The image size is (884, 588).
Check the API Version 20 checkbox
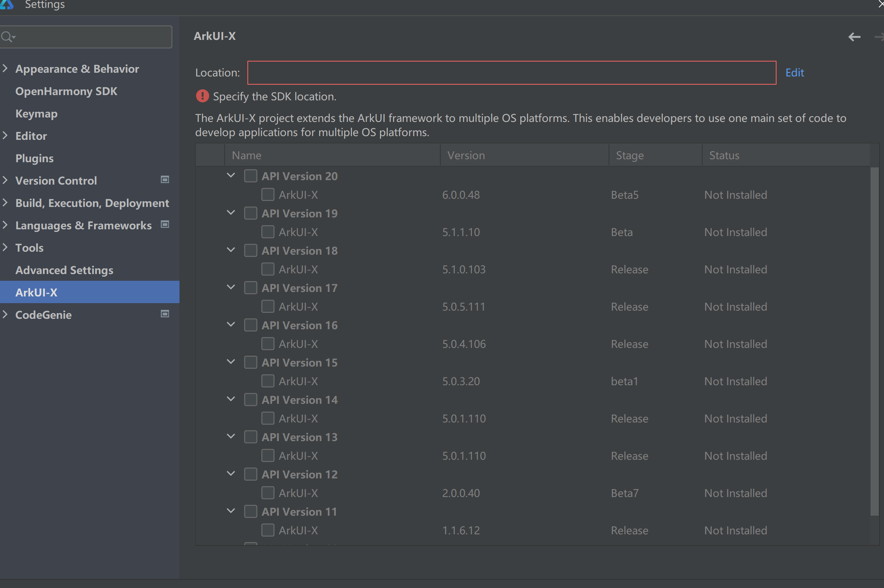click(x=251, y=176)
